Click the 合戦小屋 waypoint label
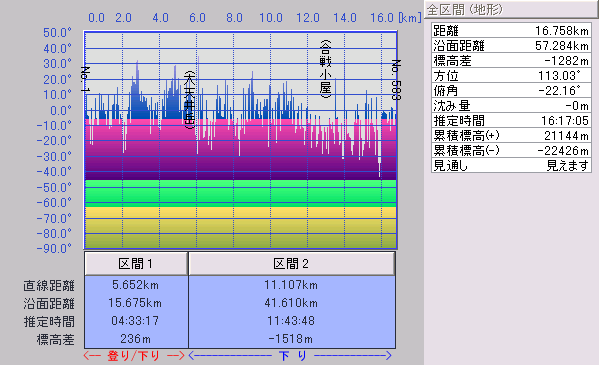Viewport: 599px width, 365px height. 325,69
